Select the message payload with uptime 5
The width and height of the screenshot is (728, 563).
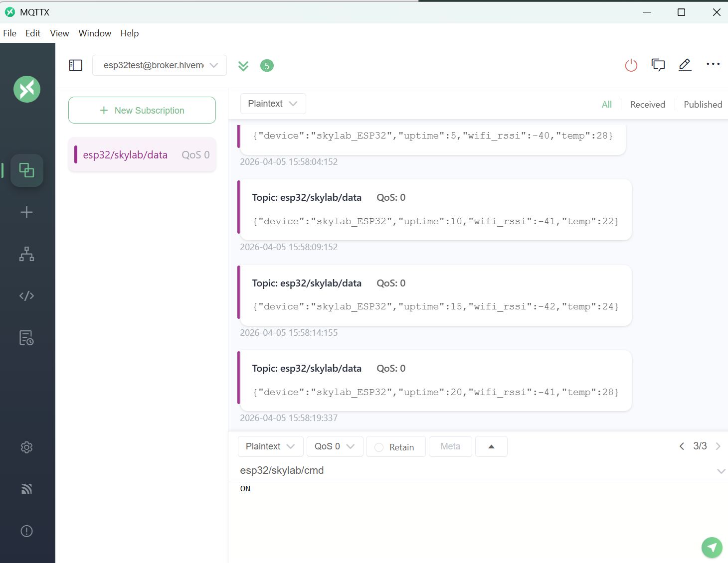[432, 136]
